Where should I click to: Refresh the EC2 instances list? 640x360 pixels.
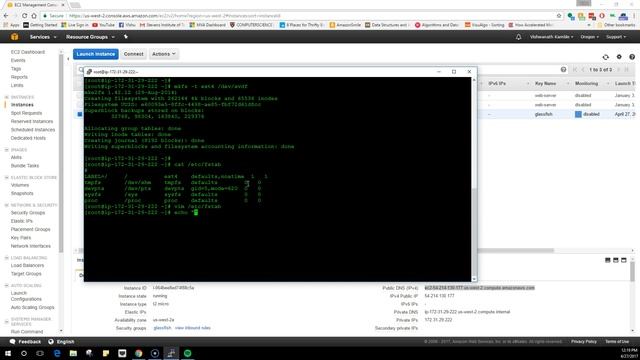point(605,57)
